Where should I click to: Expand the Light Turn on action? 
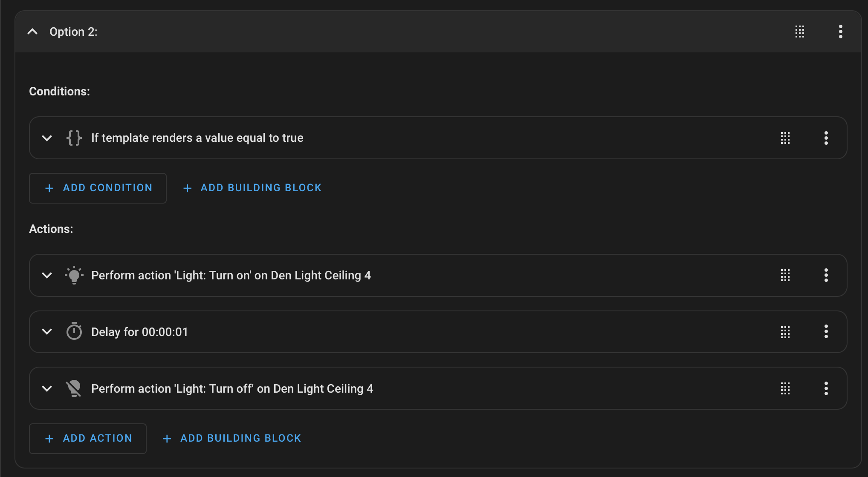(x=47, y=276)
